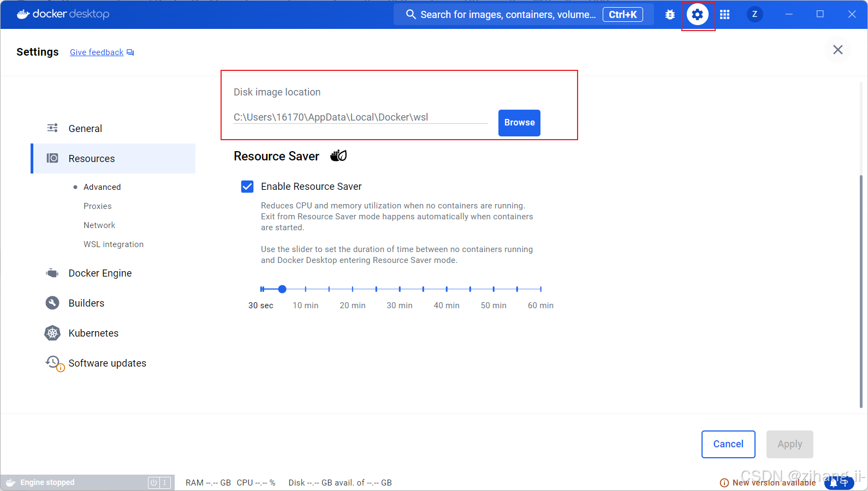Click the Engine stopped status text
Viewport: 868px width, 491px height.
tap(47, 482)
